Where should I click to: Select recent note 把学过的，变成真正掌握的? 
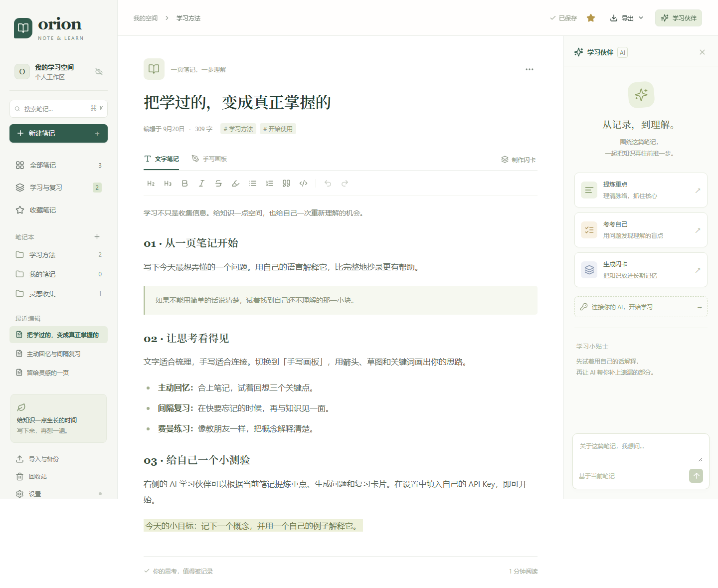tap(58, 335)
